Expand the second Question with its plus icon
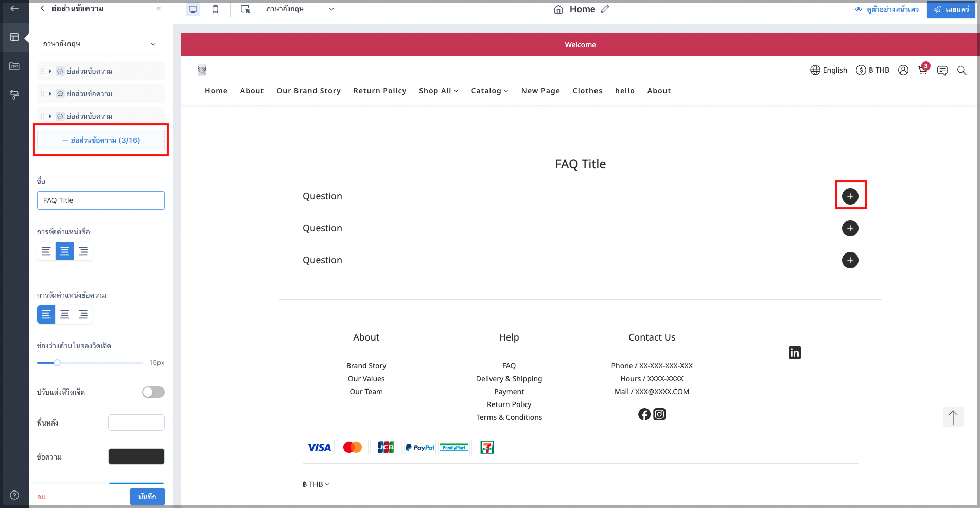This screenshot has width=980, height=508. 850,228
